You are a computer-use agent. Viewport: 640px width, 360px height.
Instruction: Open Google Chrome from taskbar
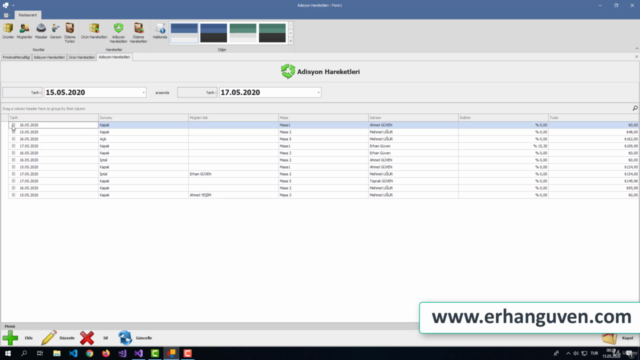pos(89,353)
